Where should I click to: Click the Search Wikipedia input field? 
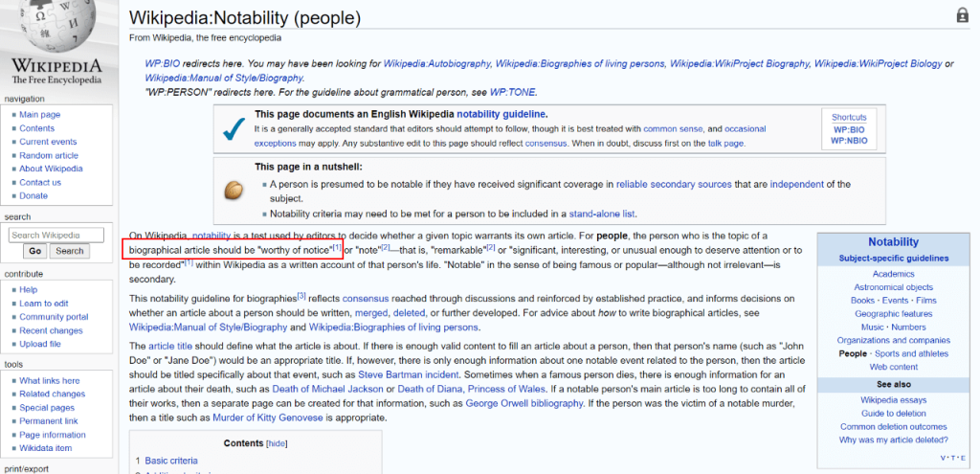(x=56, y=236)
